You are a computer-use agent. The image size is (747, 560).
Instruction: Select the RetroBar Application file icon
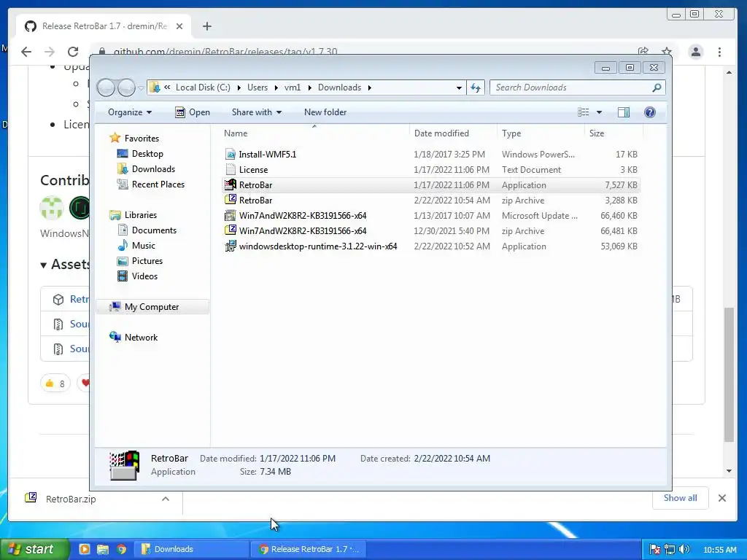231,184
